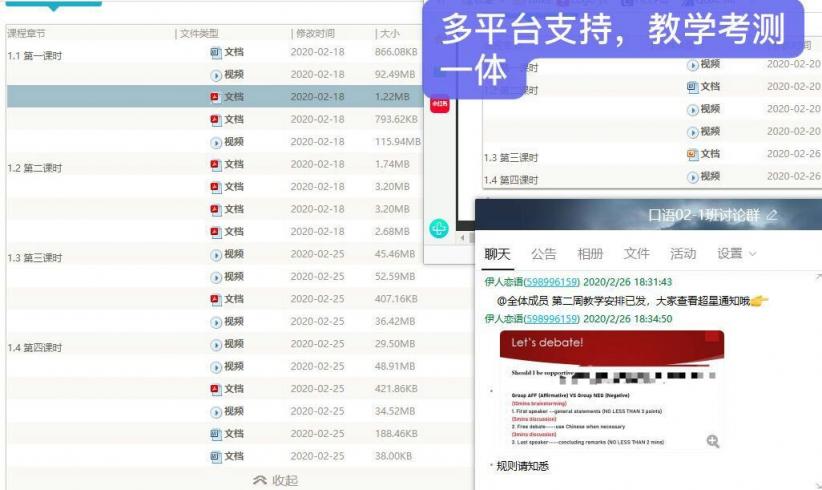Viewport: 822px width, 490px height.
Task: Click the 1.3 第三课时 document icon in the right window
Action: pos(693,155)
